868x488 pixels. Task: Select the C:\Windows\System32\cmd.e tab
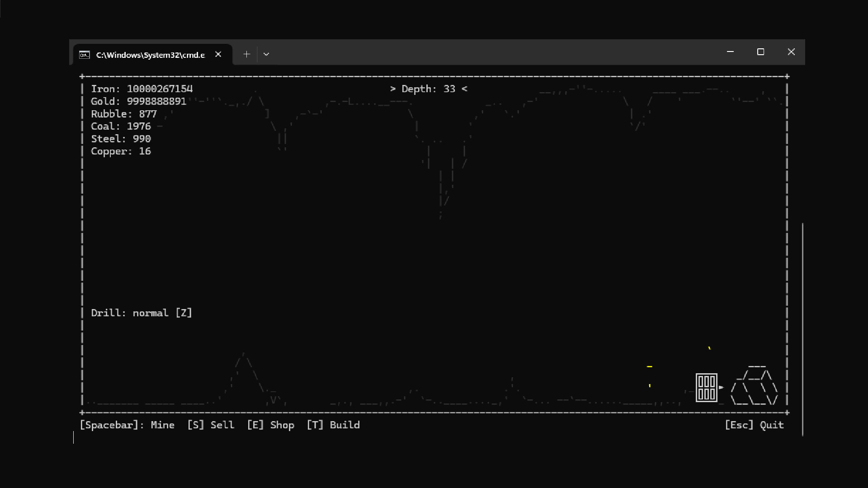point(150,54)
